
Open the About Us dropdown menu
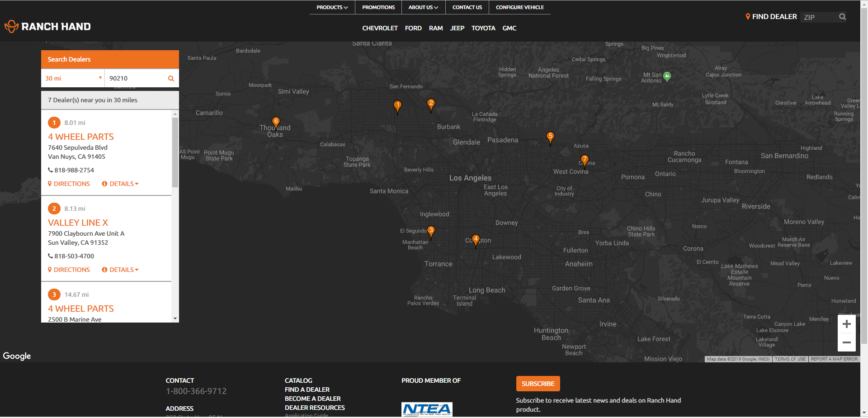(x=424, y=7)
